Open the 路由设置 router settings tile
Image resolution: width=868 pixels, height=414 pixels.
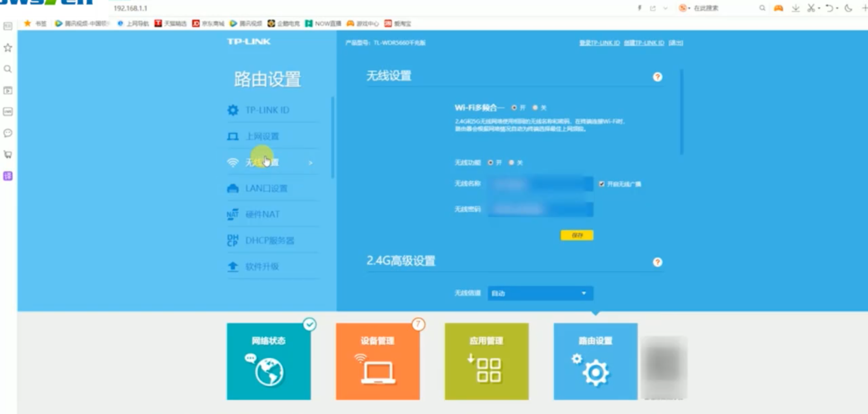[595, 361]
